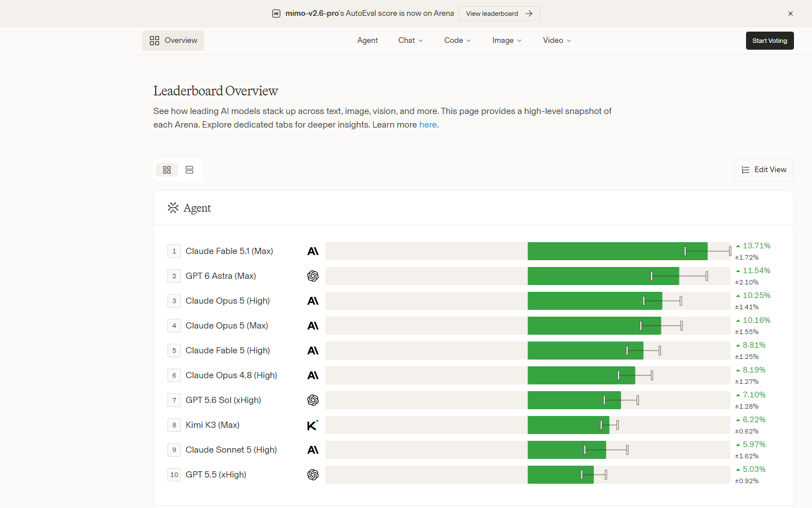Viewport: 812px width, 508px height.
Task: Click Anthropic logo beside Claude Opus 4.8 (High)
Action: coord(313,375)
